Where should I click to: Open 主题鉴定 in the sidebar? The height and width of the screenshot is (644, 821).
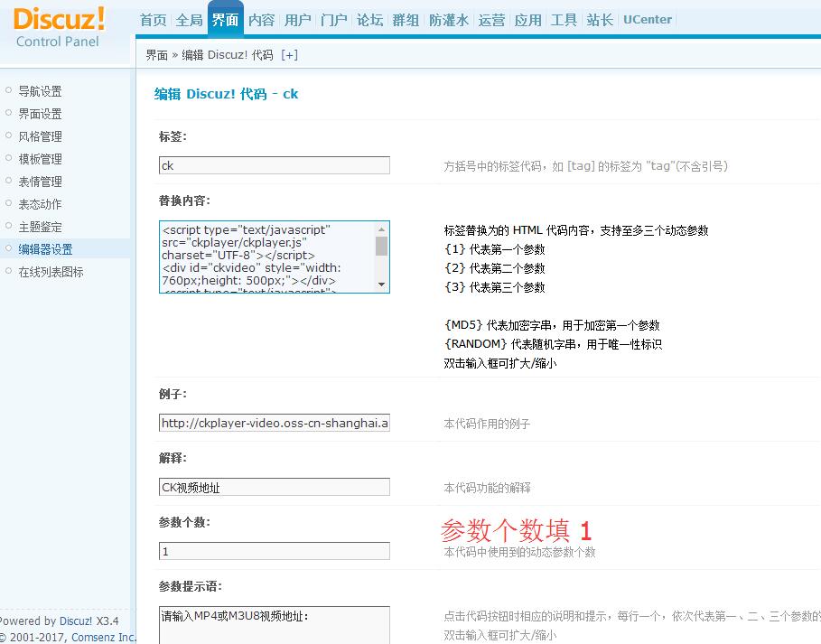[x=41, y=227]
